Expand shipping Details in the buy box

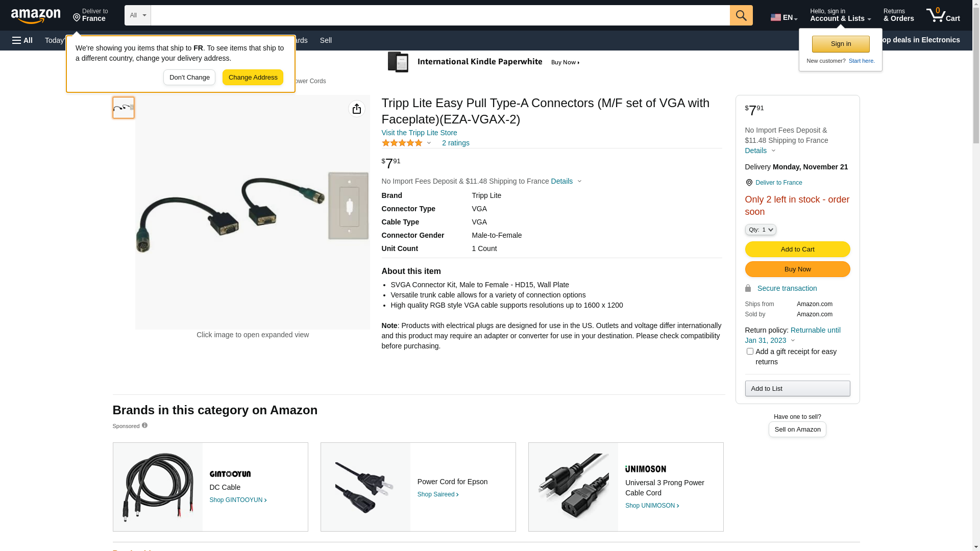pyautogui.click(x=760, y=151)
